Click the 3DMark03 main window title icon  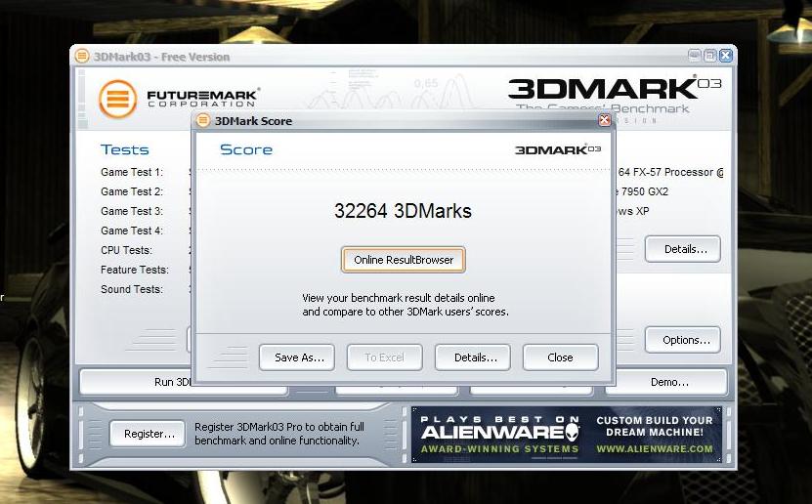(82, 56)
